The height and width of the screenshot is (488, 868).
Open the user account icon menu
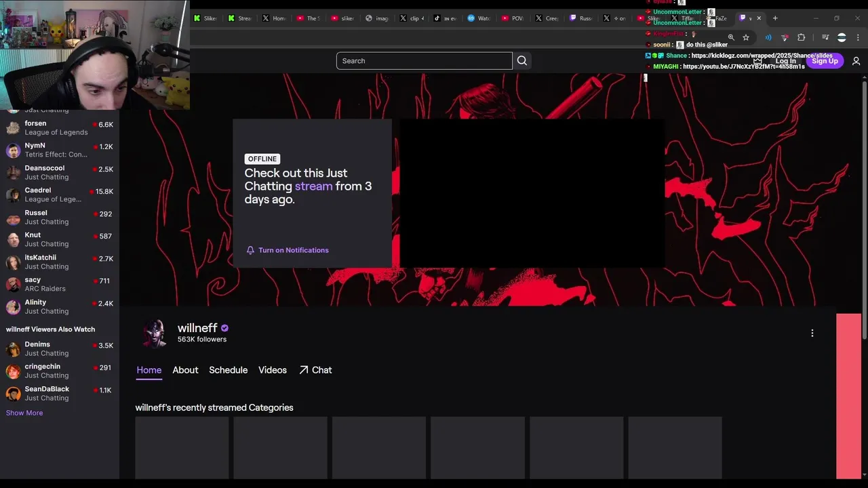[856, 61]
